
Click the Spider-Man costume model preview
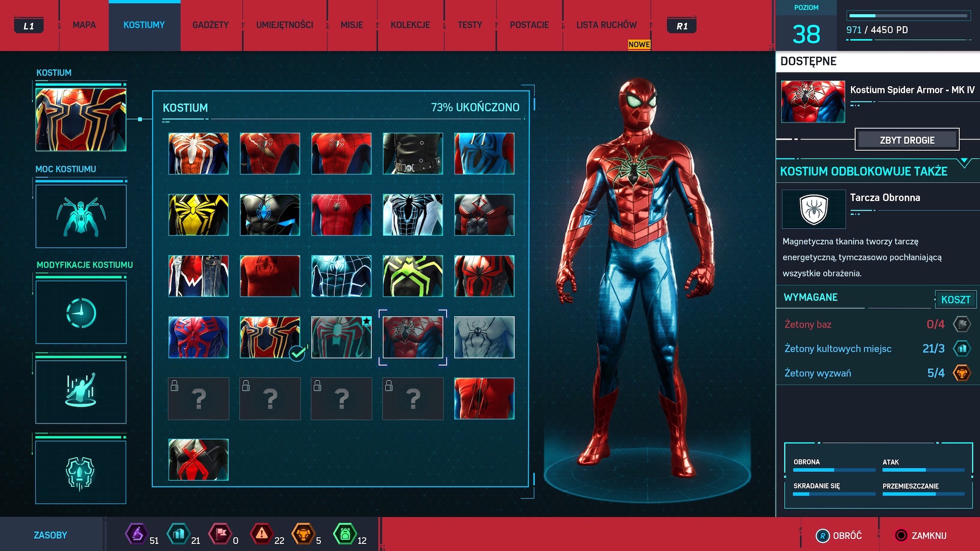click(635, 278)
